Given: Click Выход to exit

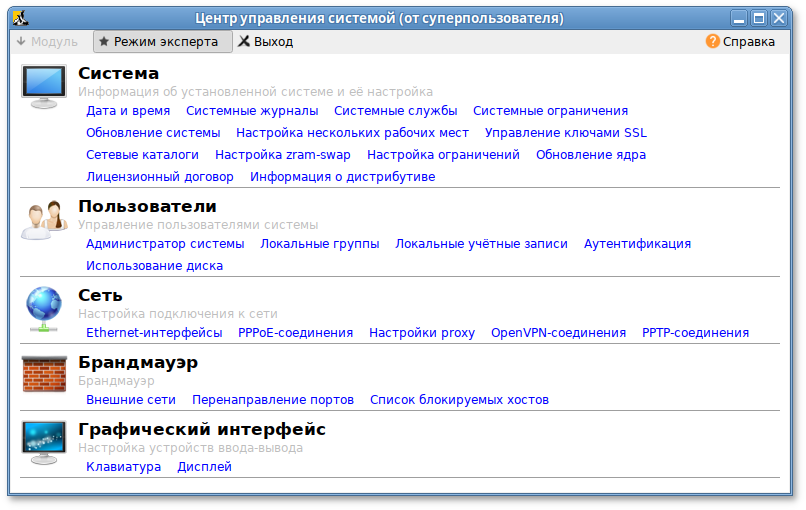Looking at the screenshot, I should tap(266, 42).
